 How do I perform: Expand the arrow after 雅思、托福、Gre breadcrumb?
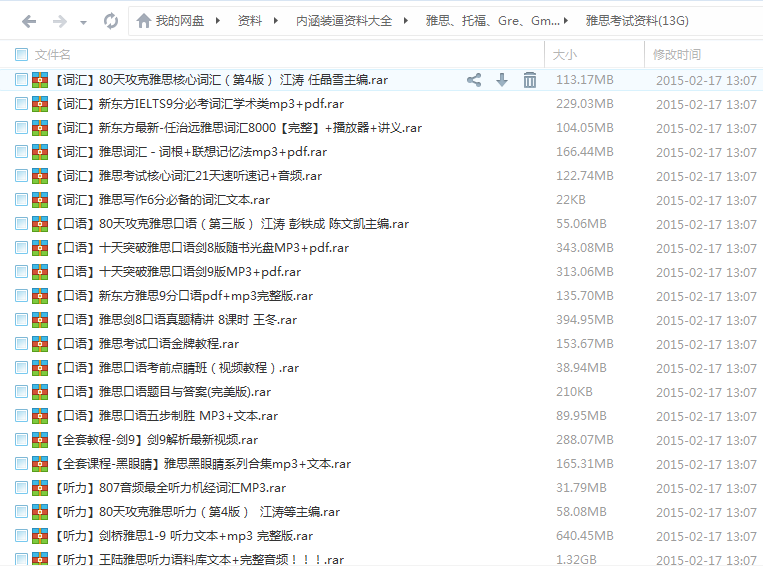click(565, 21)
